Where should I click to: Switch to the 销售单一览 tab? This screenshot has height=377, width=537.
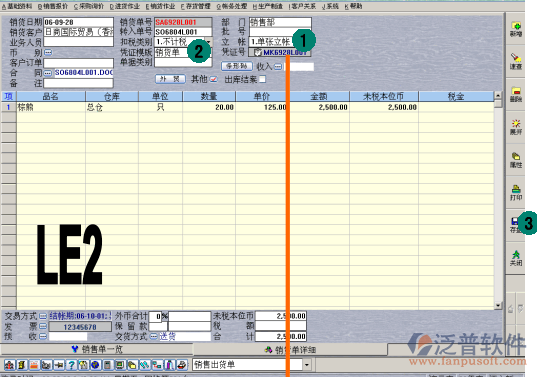click(97, 349)
